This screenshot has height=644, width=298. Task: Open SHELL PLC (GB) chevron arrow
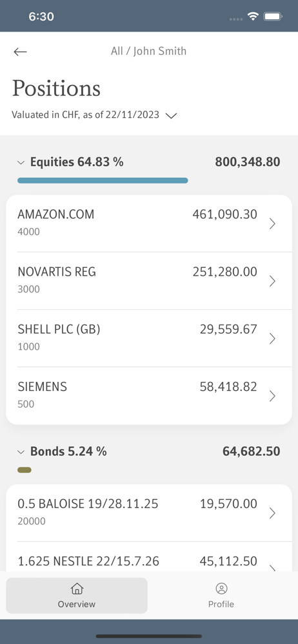[x=272, y=339]
